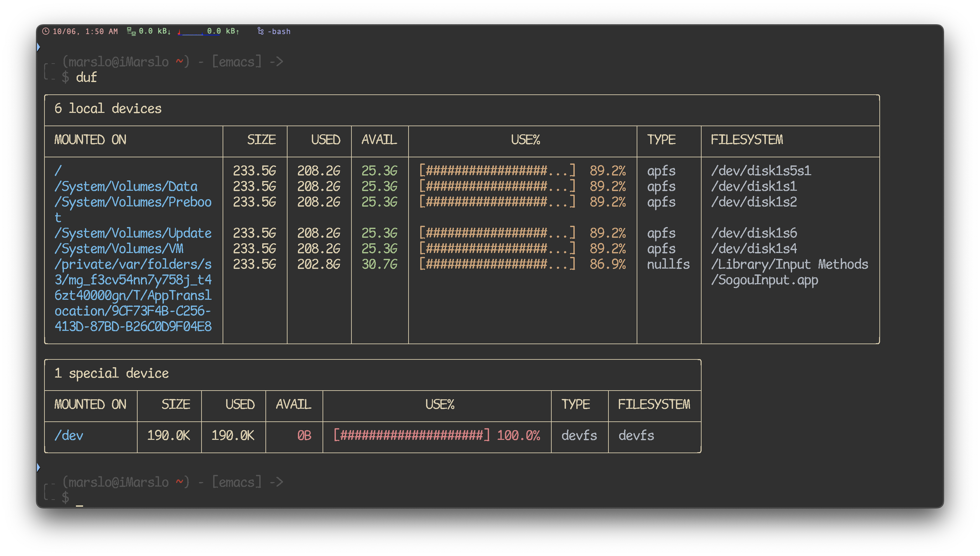Image resolution: width=980 pixels, height=556 pixels.
Task: Click the '-bash' job name in status bar
Action: [x=279, y=31]
